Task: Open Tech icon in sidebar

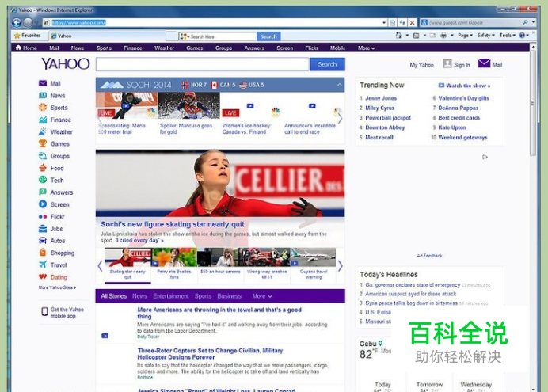Action: tap(43, 180)
